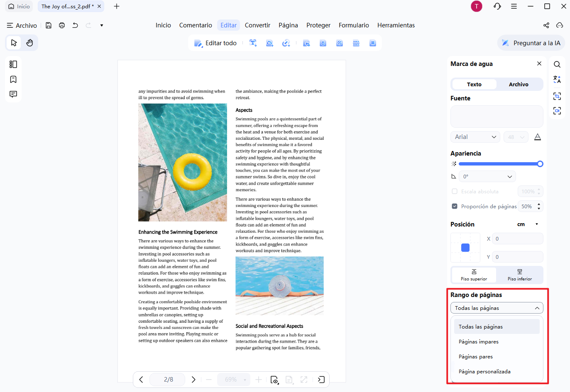
Task: Select the arrow pointer tool
Action: pyautogui.click(x=14, y=43)
